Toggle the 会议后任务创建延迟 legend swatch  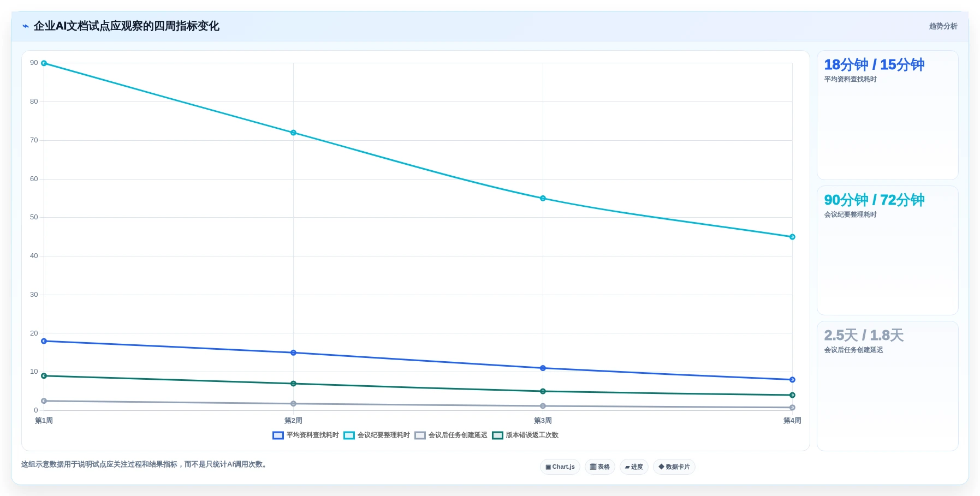[420, 435]
